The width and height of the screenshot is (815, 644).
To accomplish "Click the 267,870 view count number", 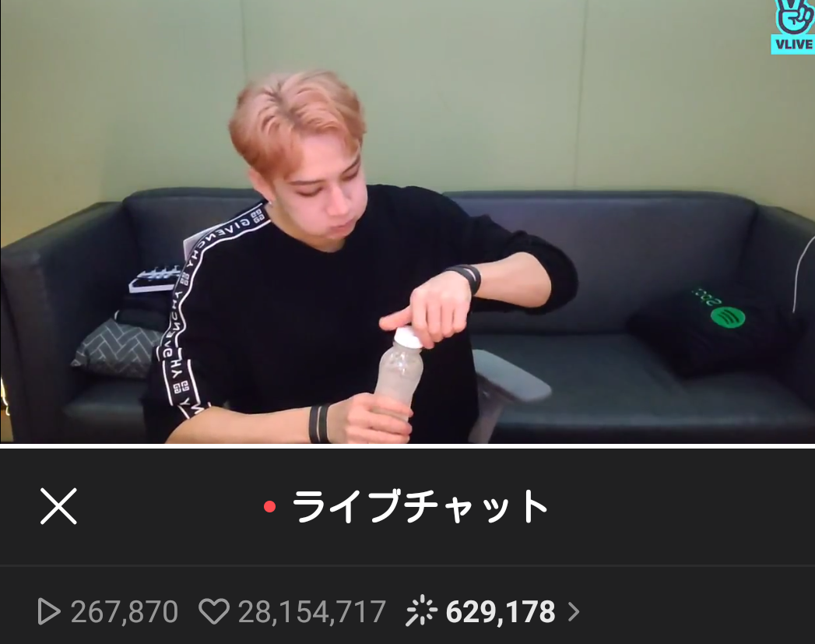I will (x=125, y=612).
